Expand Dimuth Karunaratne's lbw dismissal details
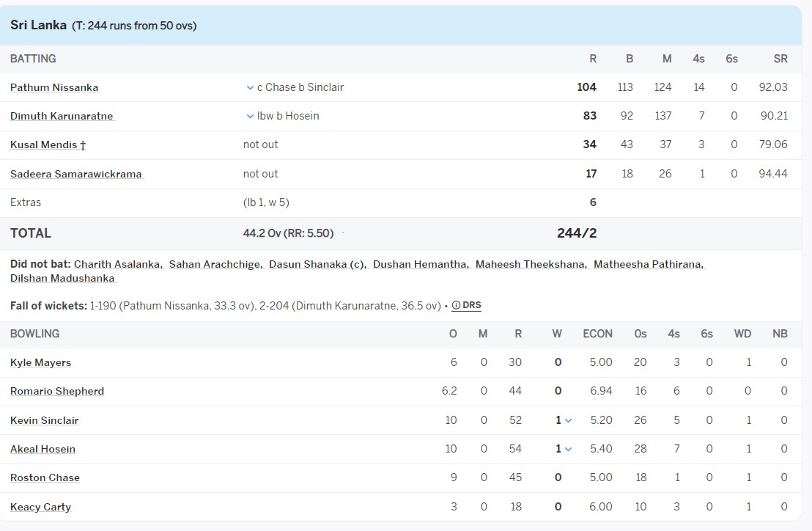This screenshot has width=812, height=531. [251, 116]
